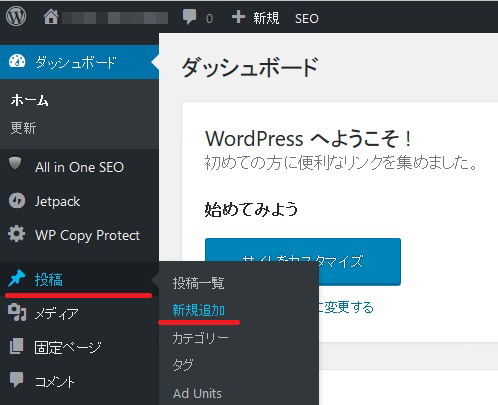Open the WordPress logo menu

(16, 16)
